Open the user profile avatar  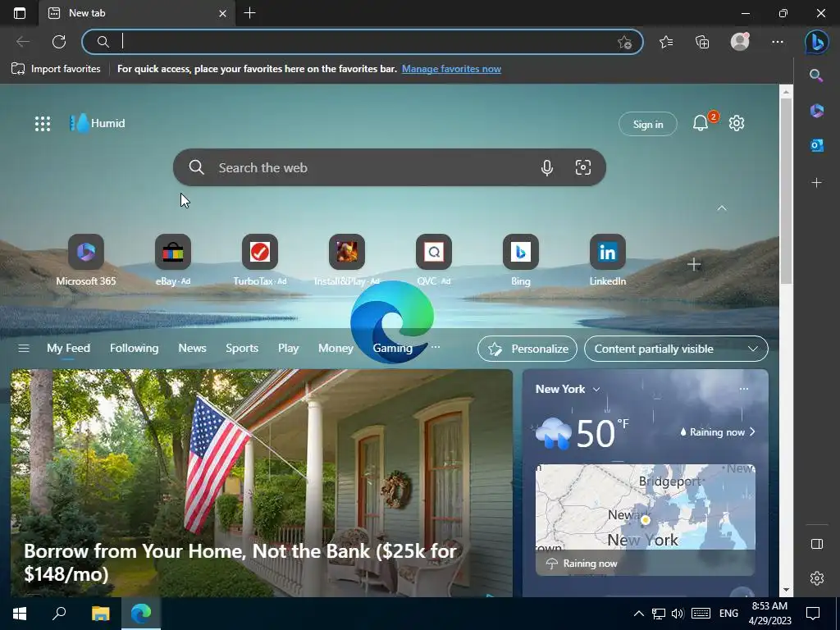pyautogui.click(x=740, y=42)
